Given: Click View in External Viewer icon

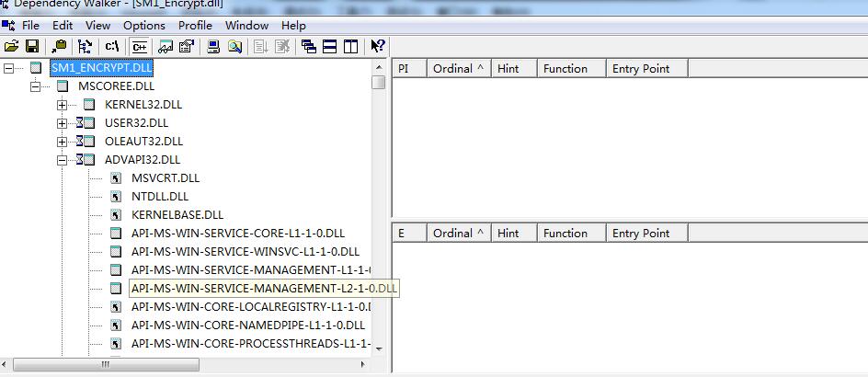Looking at the screenshot, I should pyautogui.click(x=166, y=47).
